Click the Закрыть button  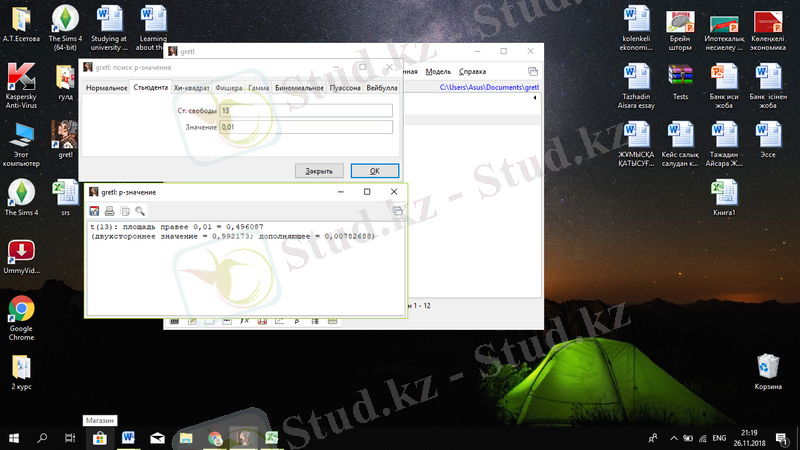point(319,171)
